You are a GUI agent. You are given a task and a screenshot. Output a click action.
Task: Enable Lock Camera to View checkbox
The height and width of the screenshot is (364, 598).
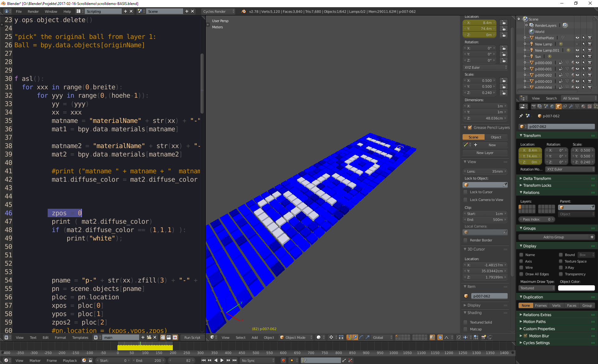(x=466, y=200)
